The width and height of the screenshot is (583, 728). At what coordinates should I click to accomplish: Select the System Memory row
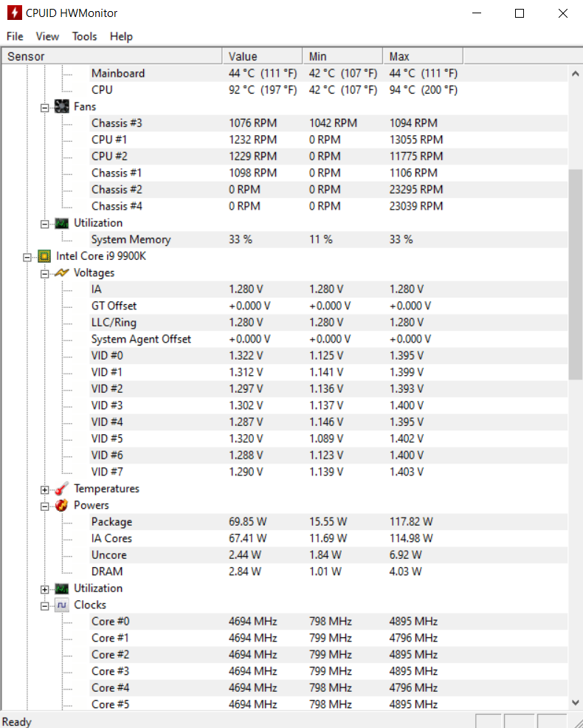coord(328,239)
